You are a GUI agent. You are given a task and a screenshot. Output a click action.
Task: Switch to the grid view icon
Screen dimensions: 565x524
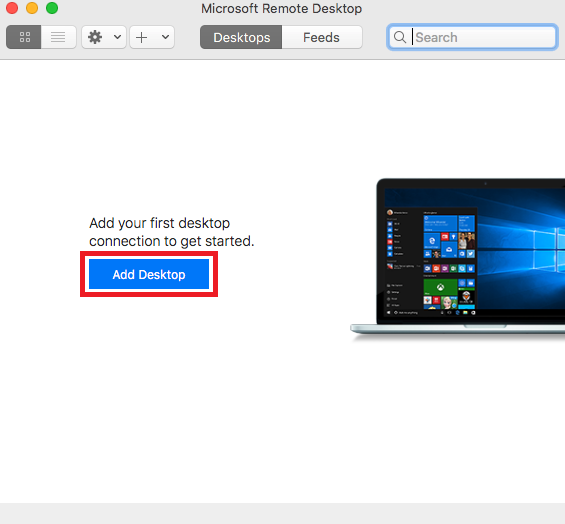coord(24,37)
